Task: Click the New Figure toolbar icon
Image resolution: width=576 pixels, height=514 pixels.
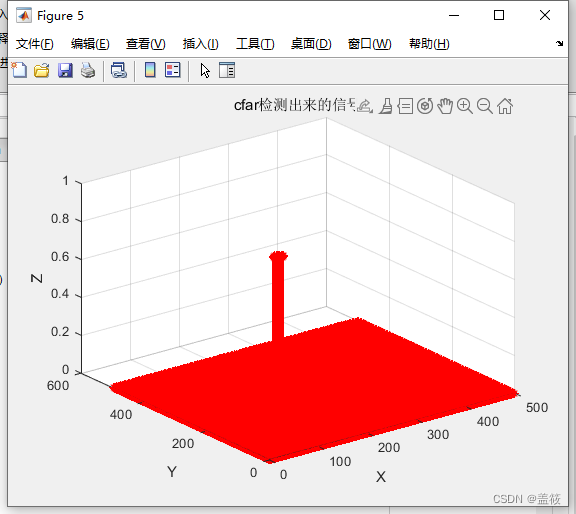Action: (19, 70)
